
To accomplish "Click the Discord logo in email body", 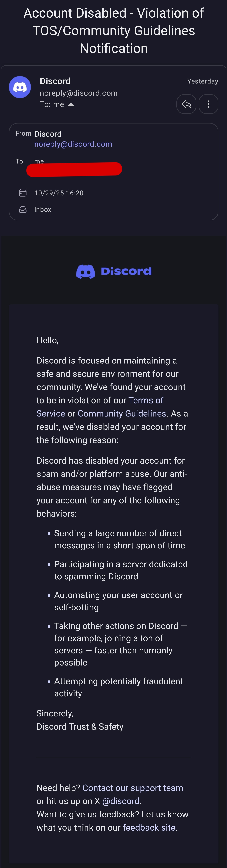I will pyautogui.click(x=114, y=271).
